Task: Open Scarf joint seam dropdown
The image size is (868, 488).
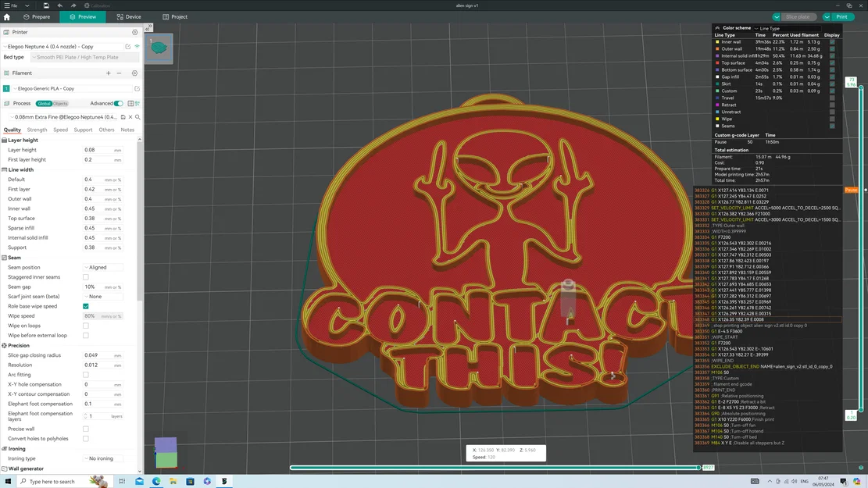Action: point(103,297)
